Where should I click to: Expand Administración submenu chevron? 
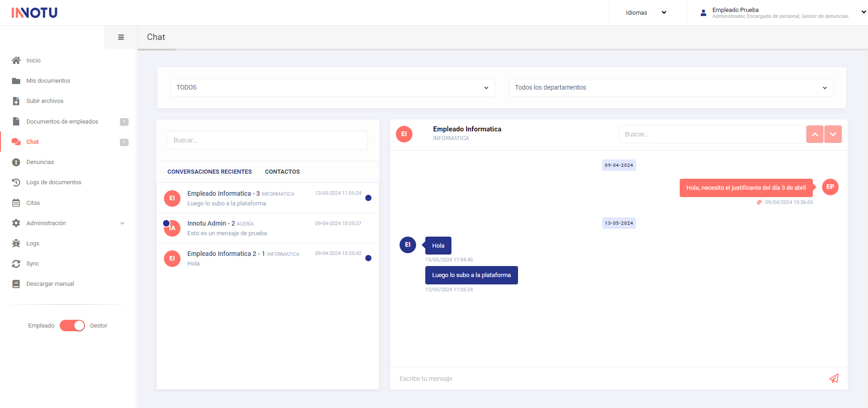122,223
